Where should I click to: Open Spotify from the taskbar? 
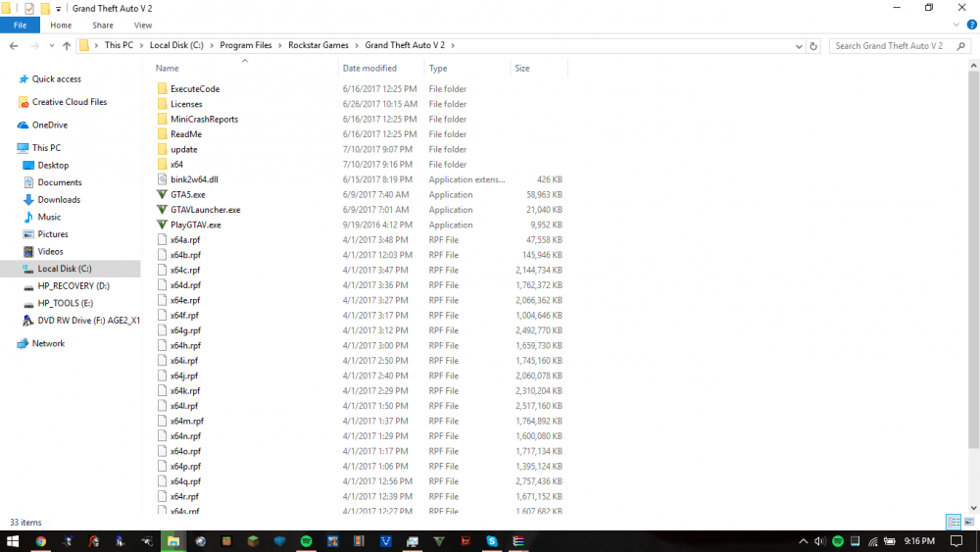[x=306, y=541]
